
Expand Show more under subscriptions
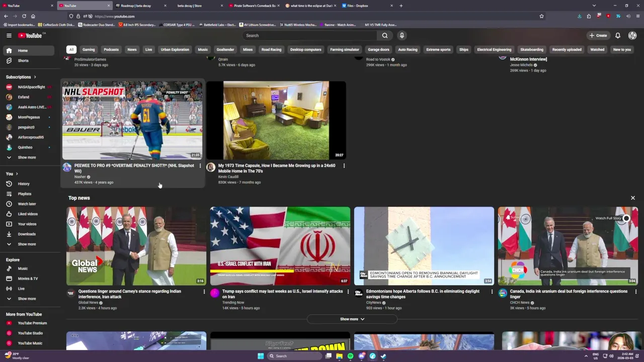pyautogui.click(x=29, y=157)
